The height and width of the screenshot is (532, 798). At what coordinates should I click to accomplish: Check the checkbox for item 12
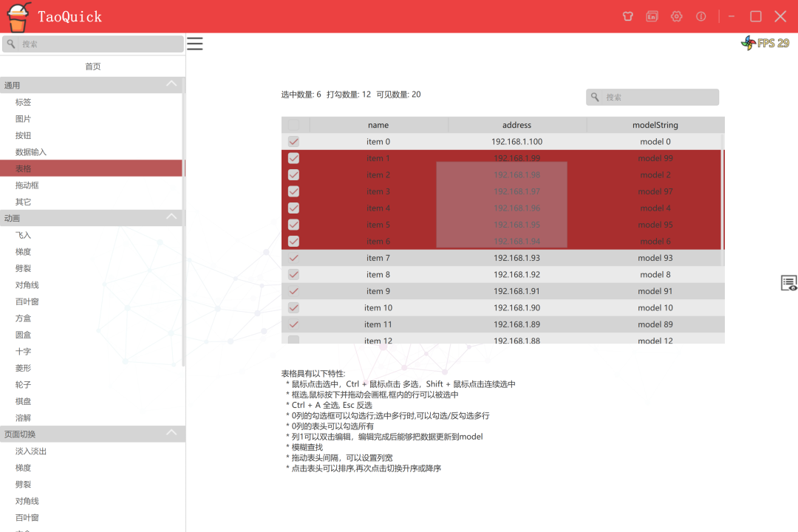point(293,339)
